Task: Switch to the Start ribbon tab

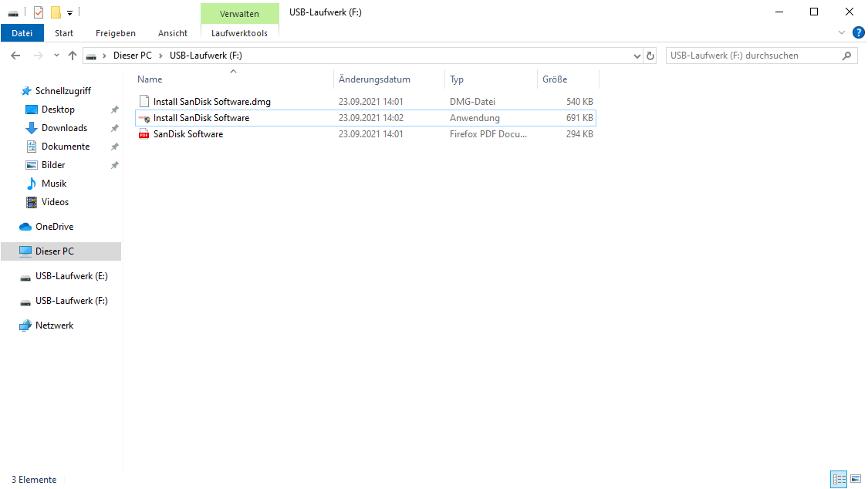Action: pos(64,33)
